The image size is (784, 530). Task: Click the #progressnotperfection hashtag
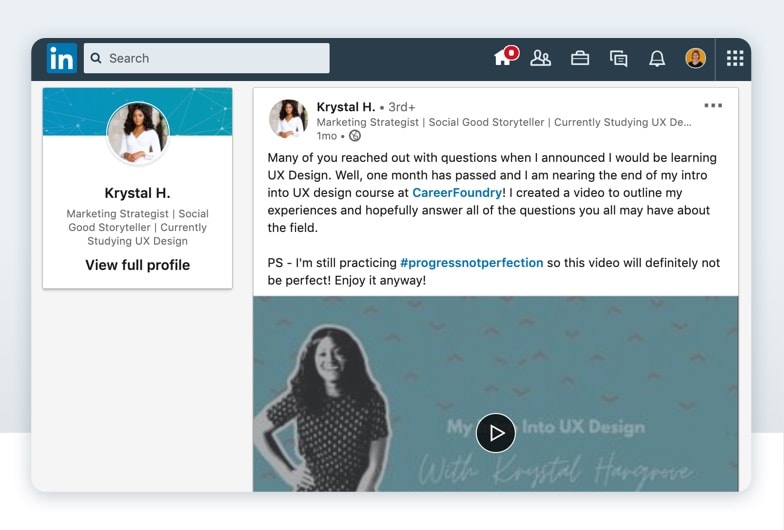(471, 263)
